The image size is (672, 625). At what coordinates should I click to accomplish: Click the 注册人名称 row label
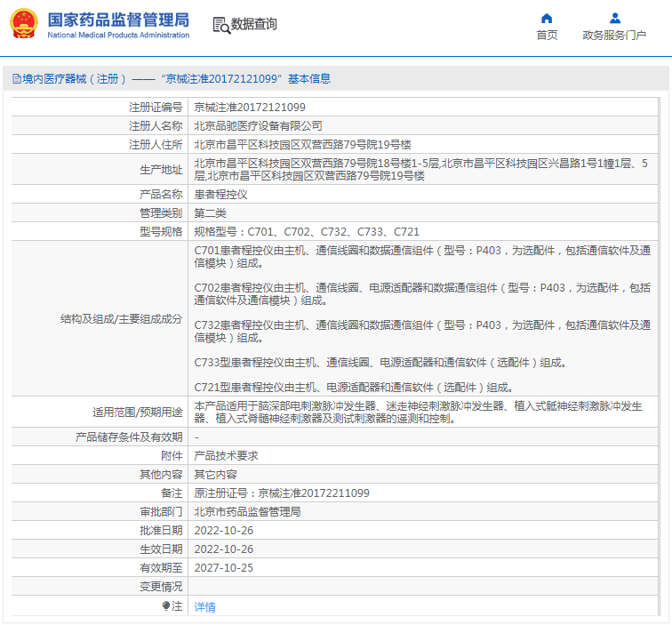point(156,126)
